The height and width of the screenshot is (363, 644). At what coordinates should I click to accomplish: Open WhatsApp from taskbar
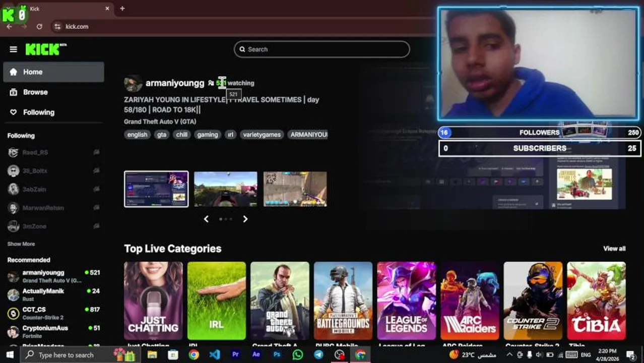[298, 355]
